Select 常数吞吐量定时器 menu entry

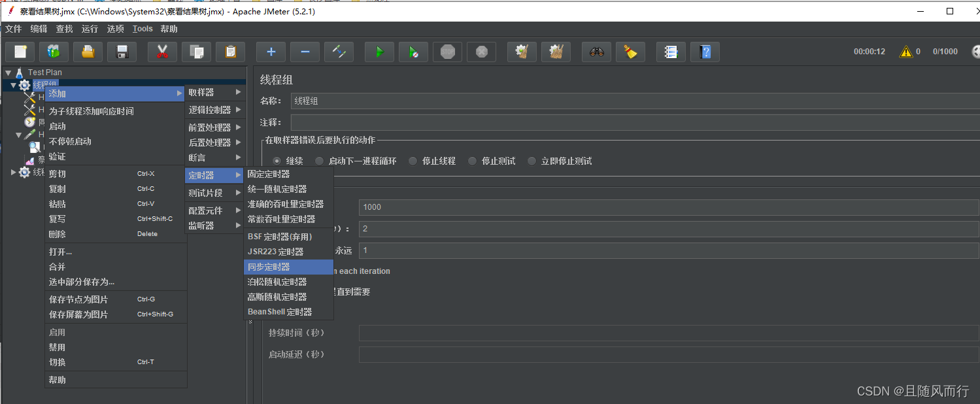tap(289, 219)
